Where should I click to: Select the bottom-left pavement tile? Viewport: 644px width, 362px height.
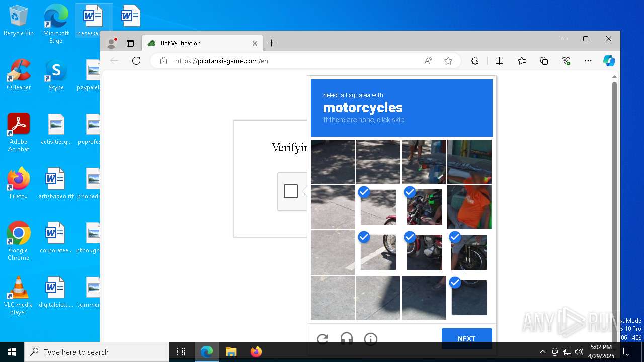[x=333, y=298]
